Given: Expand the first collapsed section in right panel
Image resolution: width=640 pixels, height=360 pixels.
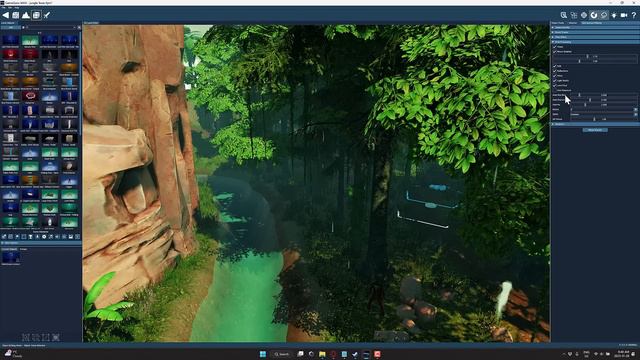Looking at the screenshot, I should [595, 27].
